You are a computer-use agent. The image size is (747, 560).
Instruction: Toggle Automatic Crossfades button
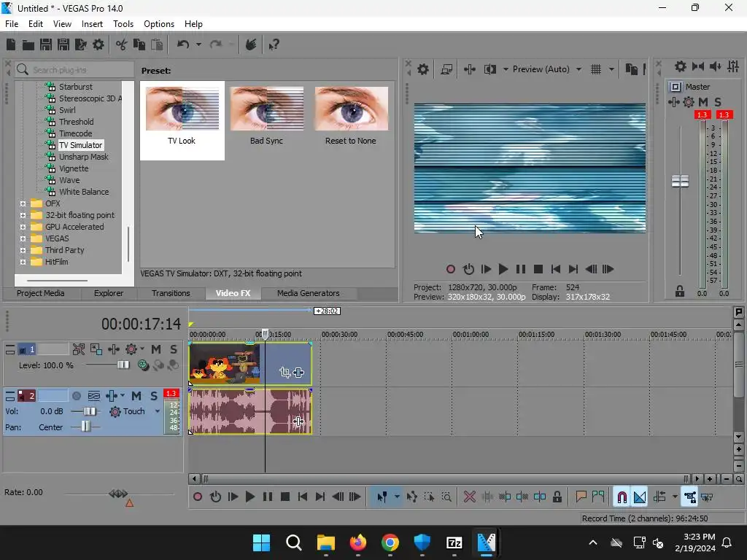click(x=639, y=497)
